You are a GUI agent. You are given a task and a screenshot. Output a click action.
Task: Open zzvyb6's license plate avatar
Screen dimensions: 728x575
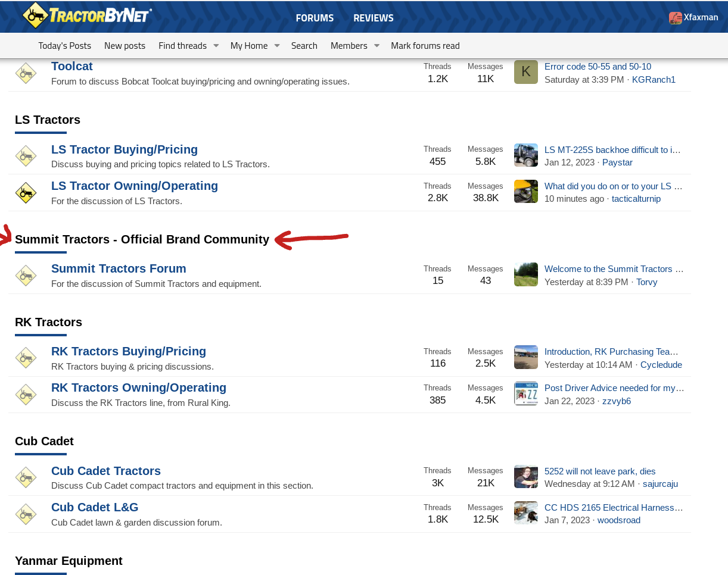[526, 393]
